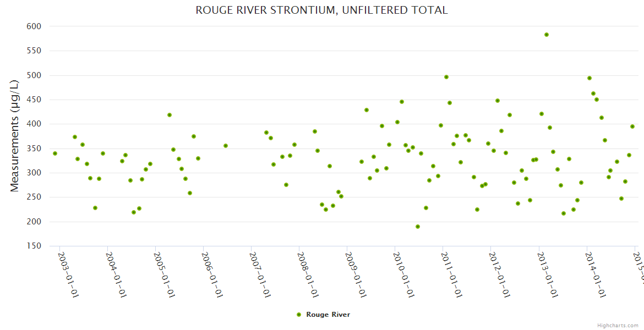Click the highest data point near 583
Screen dimensions: 644x330
coord(547,35)
